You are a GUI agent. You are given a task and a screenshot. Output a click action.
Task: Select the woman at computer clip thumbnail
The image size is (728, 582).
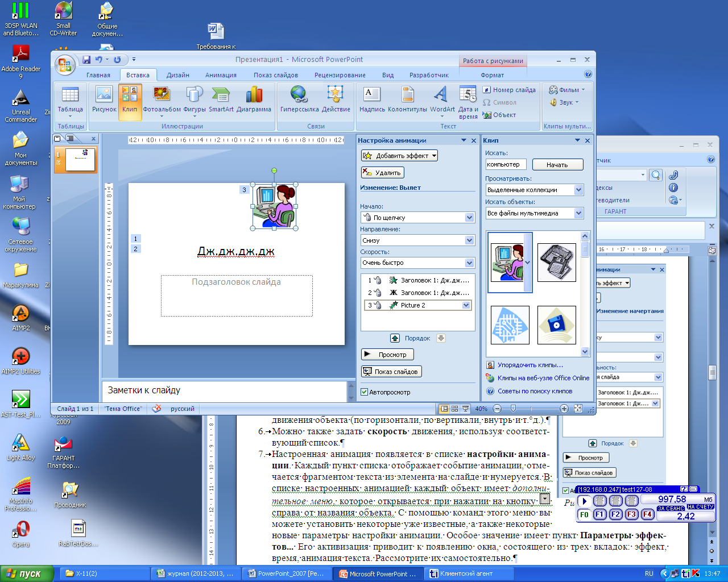coord(510,262)
